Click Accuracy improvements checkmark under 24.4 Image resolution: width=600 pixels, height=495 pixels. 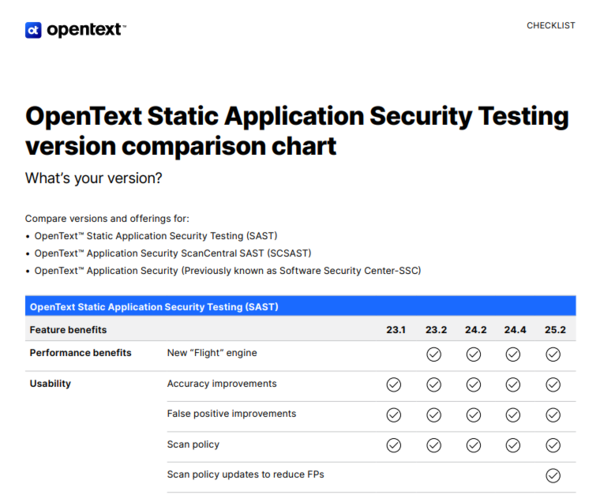(x=513, y=385)
